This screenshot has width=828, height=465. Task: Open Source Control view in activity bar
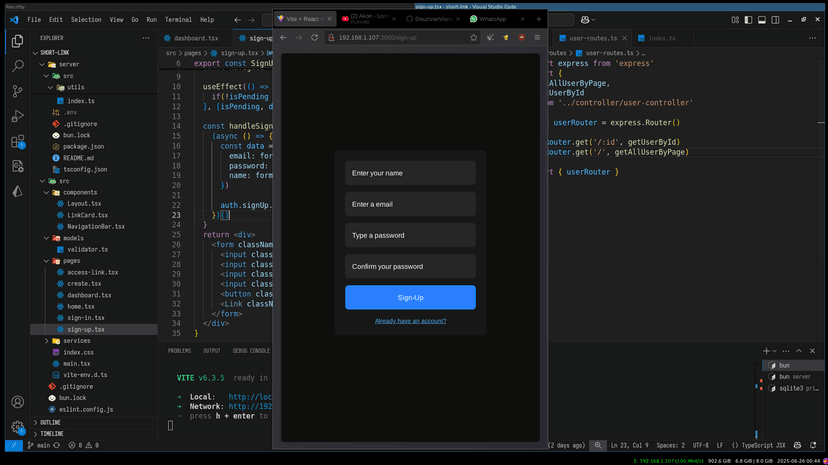[17, 91]
